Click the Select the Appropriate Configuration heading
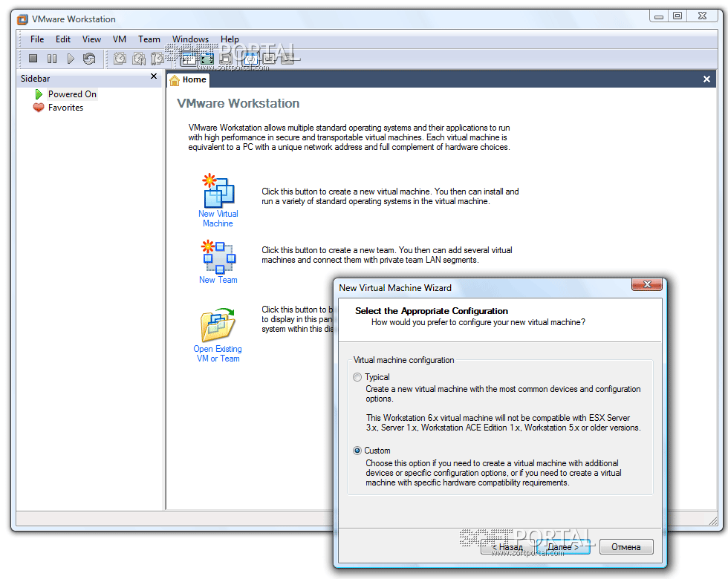This screenshot has height=579, width=728. (x=432, y=311)
